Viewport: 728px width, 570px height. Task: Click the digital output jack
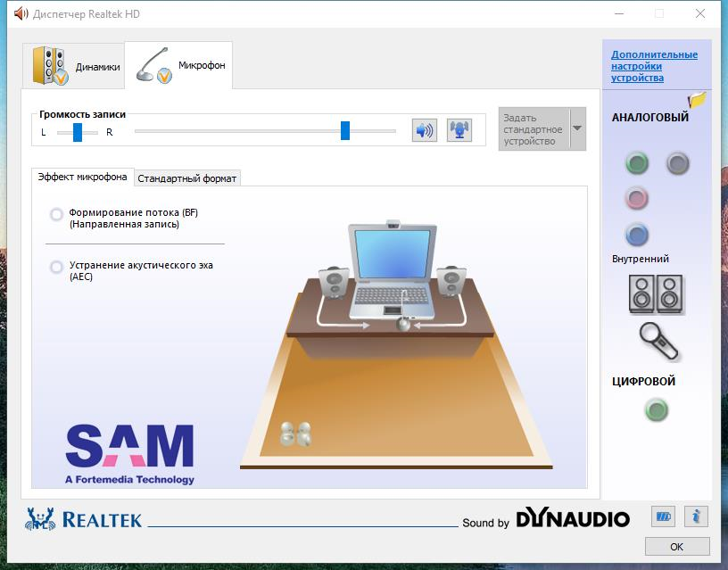pyautogui.click(x=657, y=410)
